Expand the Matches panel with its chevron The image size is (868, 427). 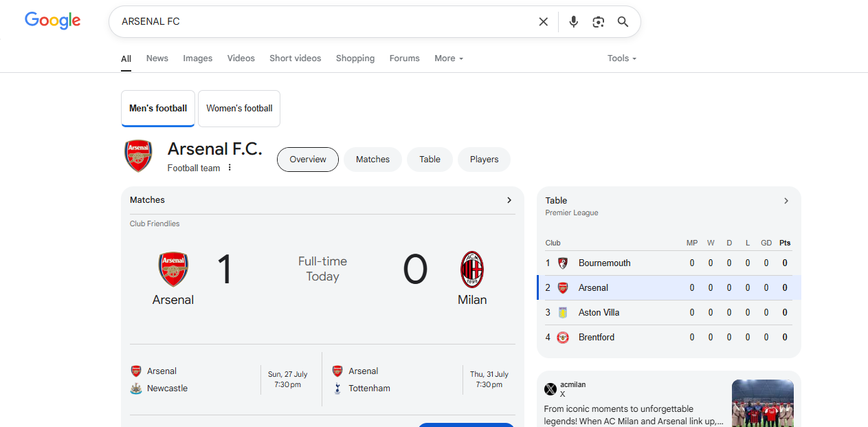509,200
